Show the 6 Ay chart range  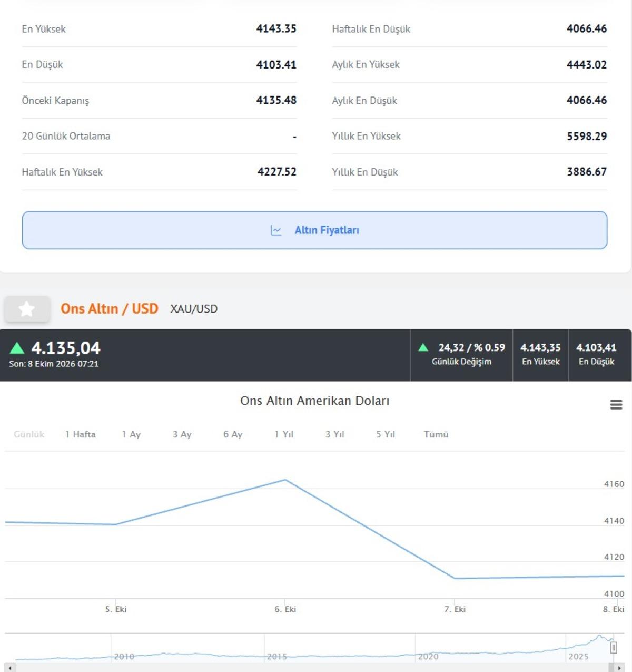(233, 434)
